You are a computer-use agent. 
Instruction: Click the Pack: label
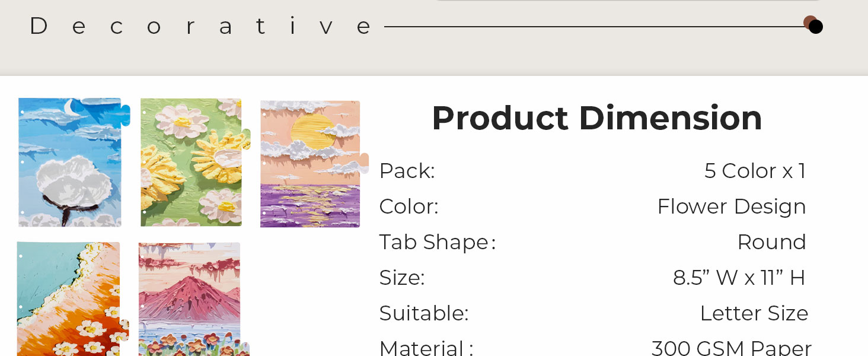pyautogui.click(x=407, y=171)
